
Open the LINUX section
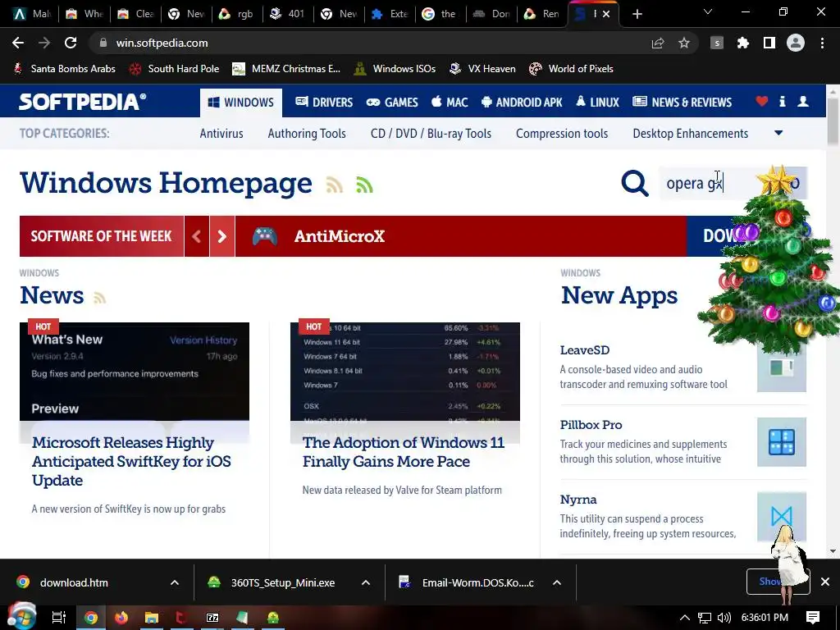click(x=597, y=102)
